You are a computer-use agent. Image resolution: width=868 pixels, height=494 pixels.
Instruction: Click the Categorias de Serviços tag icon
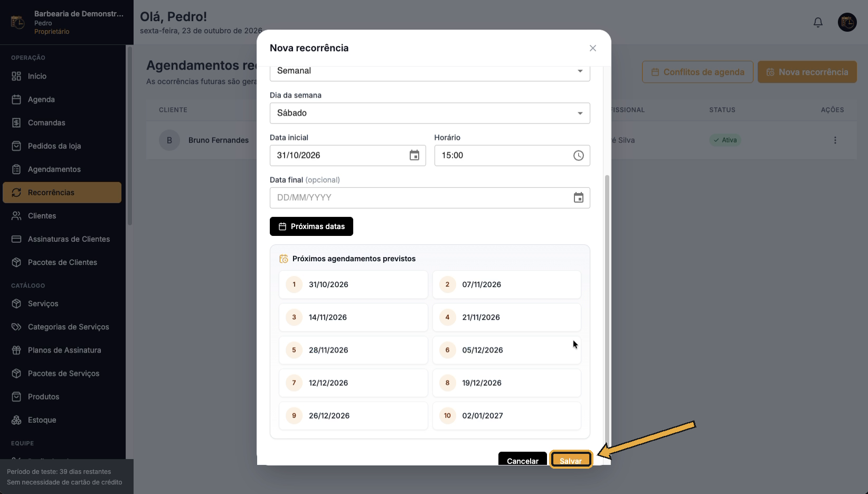pyautogui.click(x=16, y=327)
